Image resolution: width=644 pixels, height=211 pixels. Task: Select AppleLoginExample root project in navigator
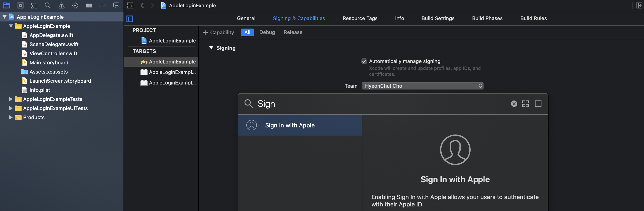[62, 17]
